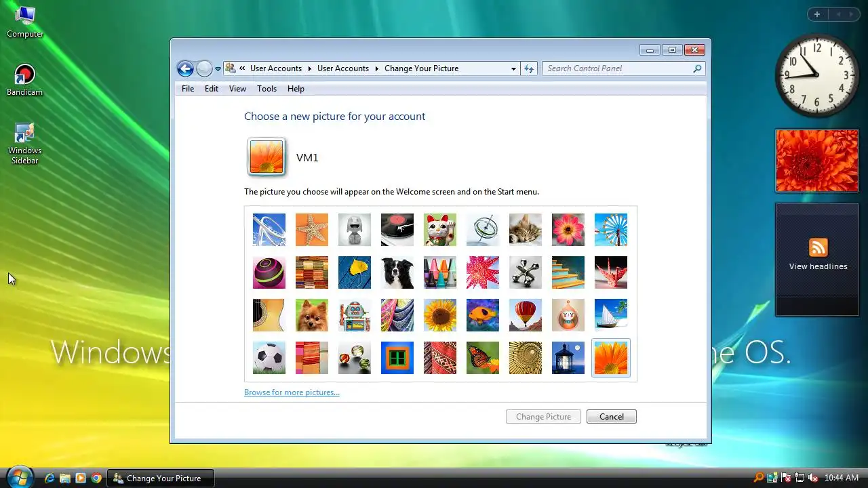Screen dimensions: 868x488
Task: Pick the black and white dog picture
Action: coord(397,272)
